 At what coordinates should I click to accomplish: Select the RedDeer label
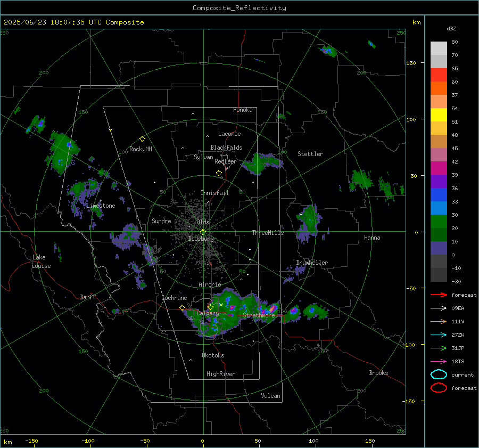click(226, 161)
